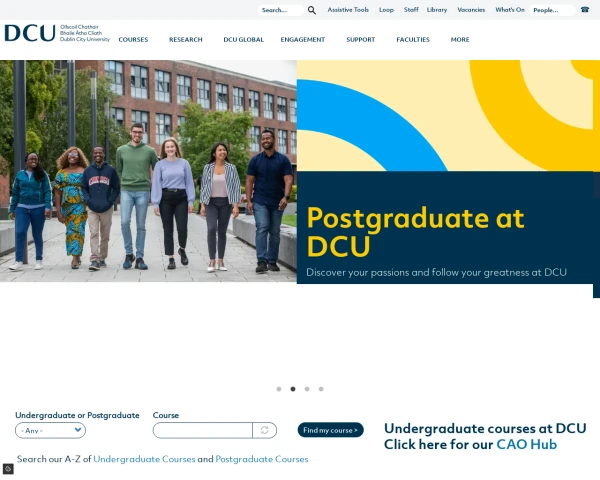Screen dimensions: 600x480
Task: Open the CAO Hub link
Action: point(526,445)
